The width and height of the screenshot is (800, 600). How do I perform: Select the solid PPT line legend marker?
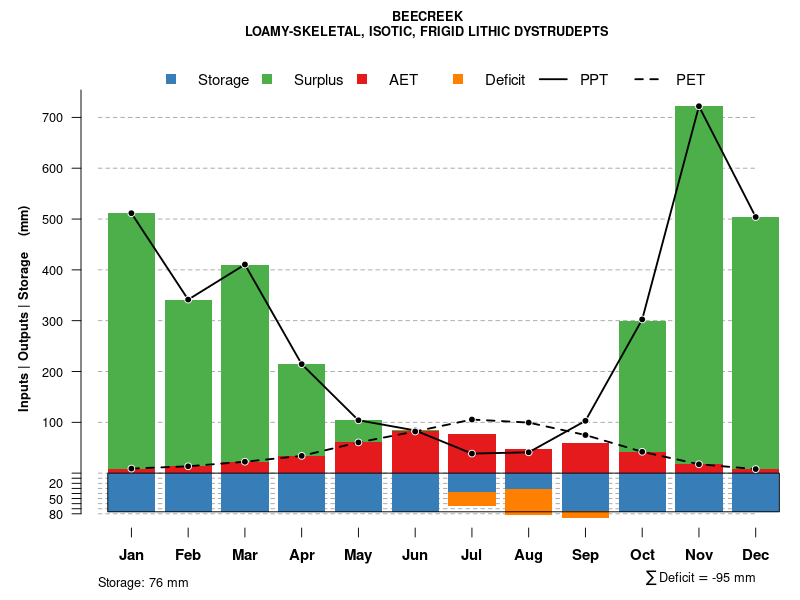tap(554, 79)
